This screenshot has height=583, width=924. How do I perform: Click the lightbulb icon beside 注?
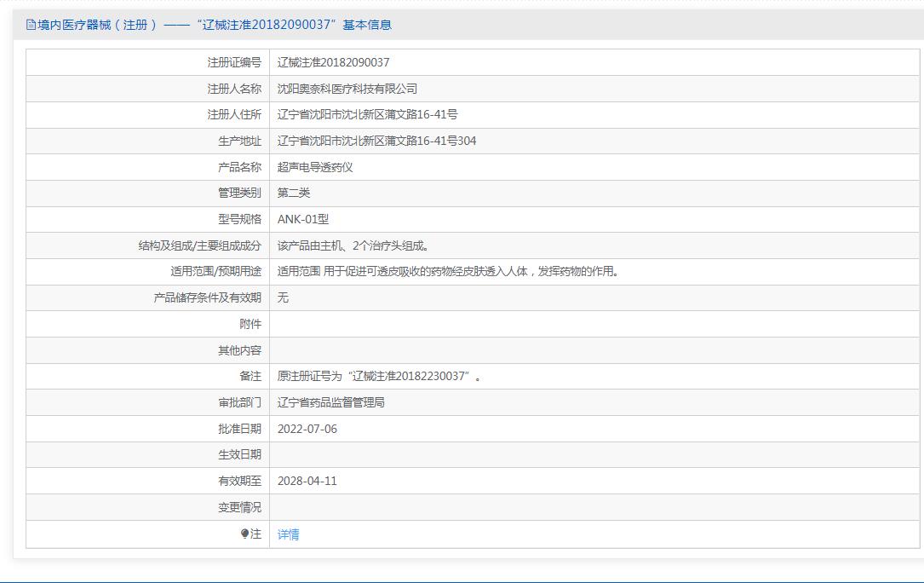tap(244, 534)
